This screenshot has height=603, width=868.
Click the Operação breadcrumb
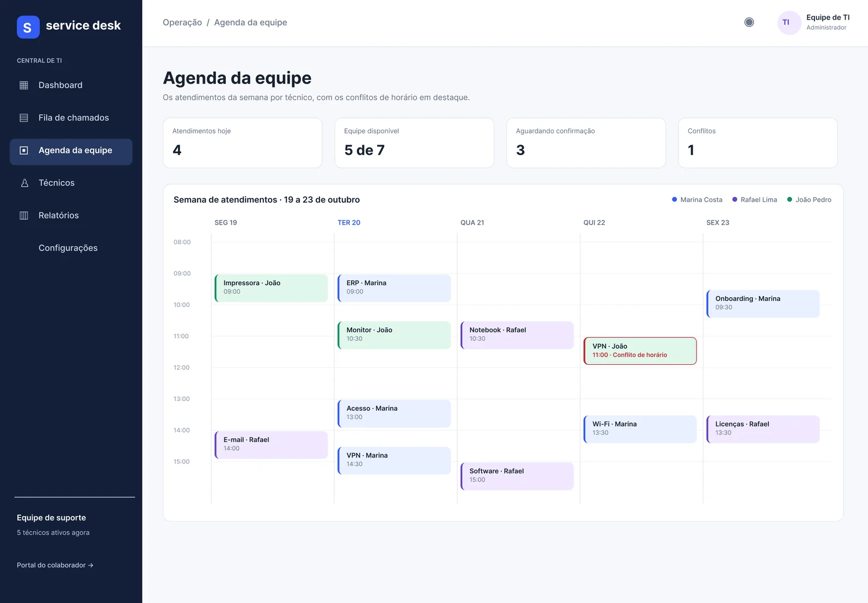182,22
